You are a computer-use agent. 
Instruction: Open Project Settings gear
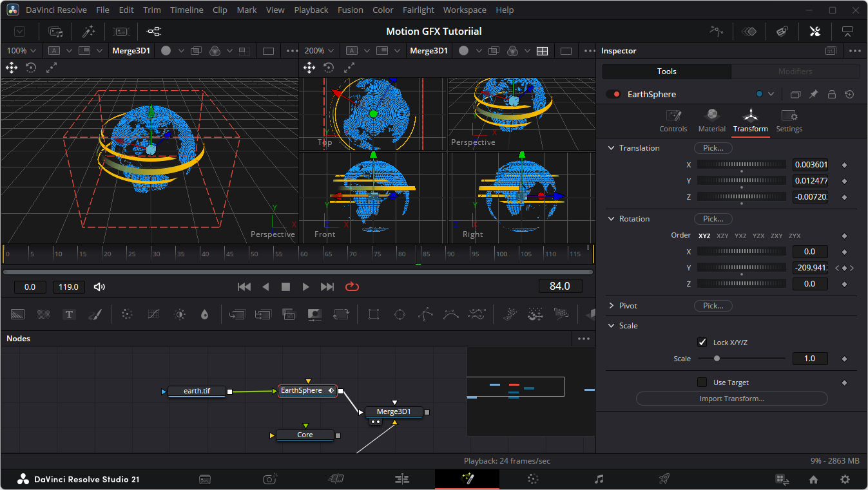(845, 479)
